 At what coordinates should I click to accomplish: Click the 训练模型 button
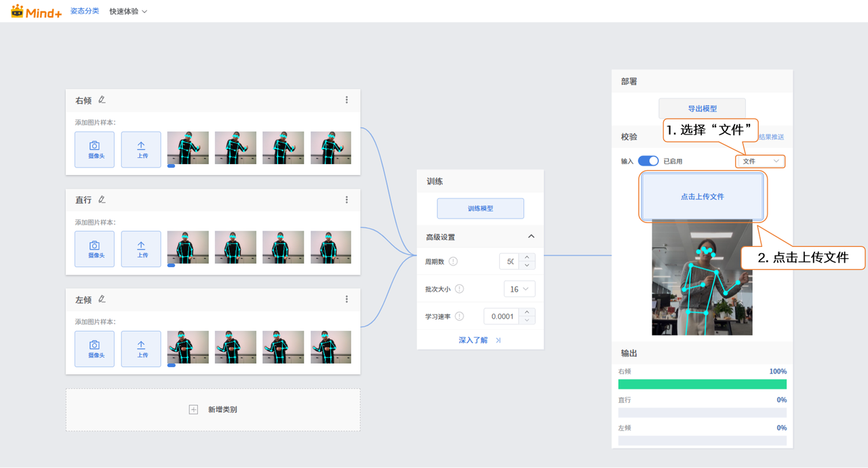coord(480,209)
